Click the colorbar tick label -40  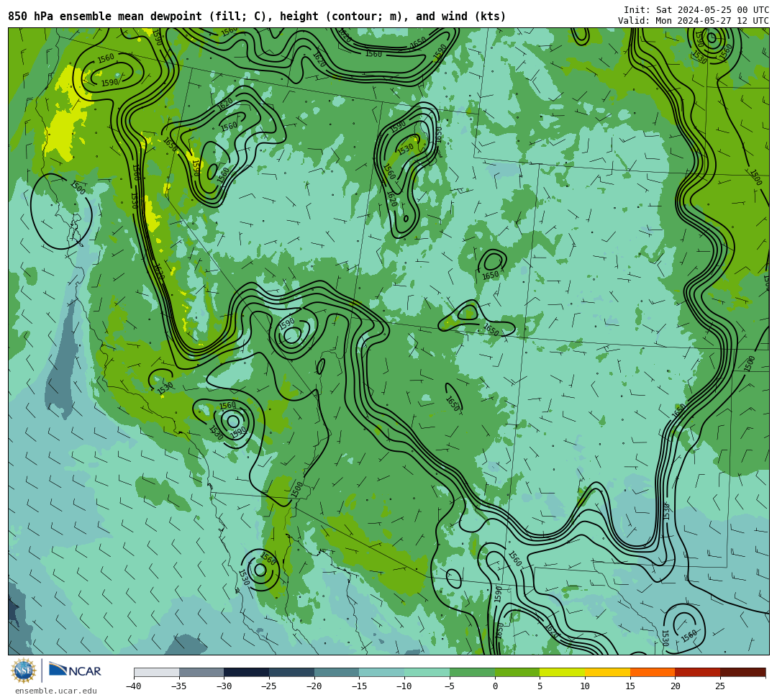tap(134, 686)
